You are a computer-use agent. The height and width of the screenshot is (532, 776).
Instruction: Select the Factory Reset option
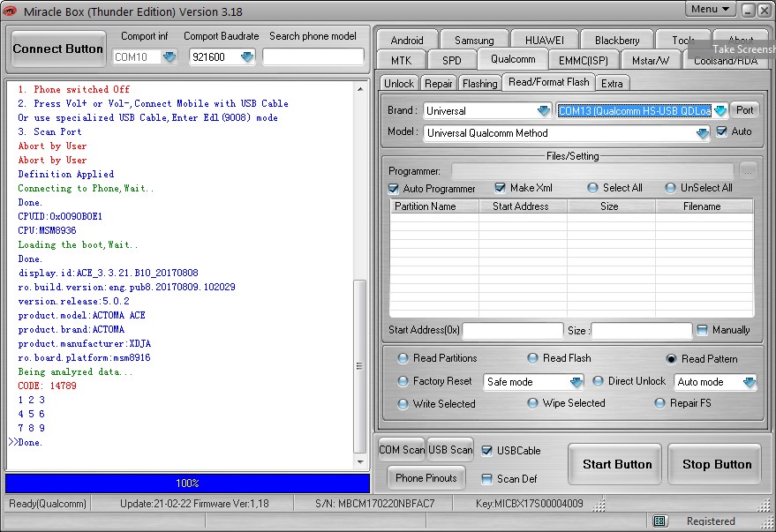[x=403, y=381]
